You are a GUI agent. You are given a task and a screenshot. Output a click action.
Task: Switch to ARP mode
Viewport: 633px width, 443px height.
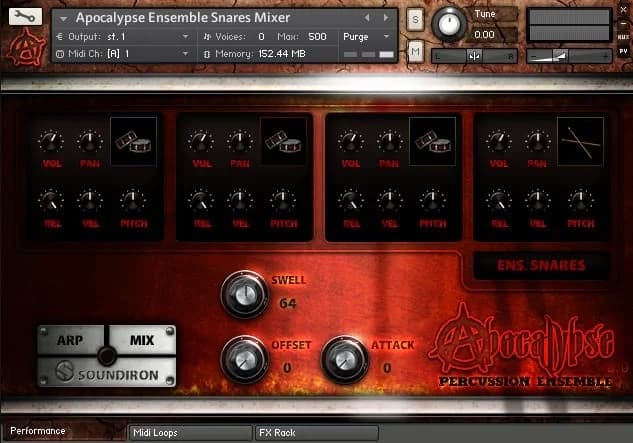pos(70,340)
